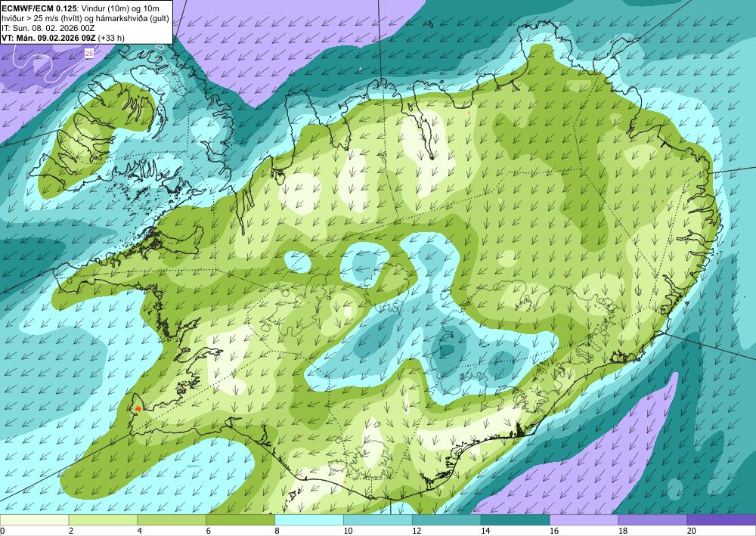Click the legend value "18"
This screenshot has height=536, width=756.
[622, 531]
